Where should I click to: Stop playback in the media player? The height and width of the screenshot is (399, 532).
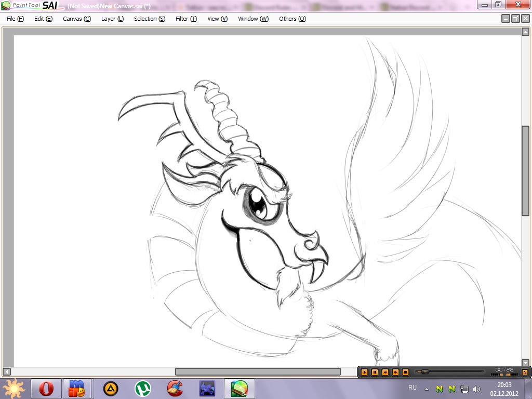pos(405,372)
